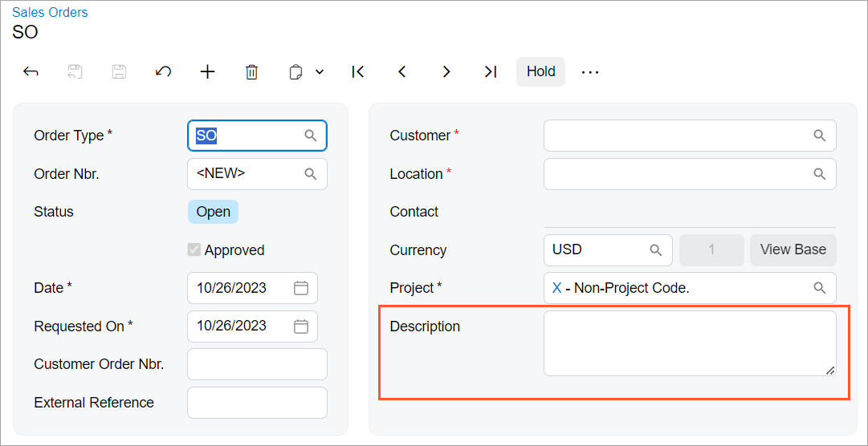Go to the first record
Viewport: 868px width, 446px height.
tap(358, 71)
